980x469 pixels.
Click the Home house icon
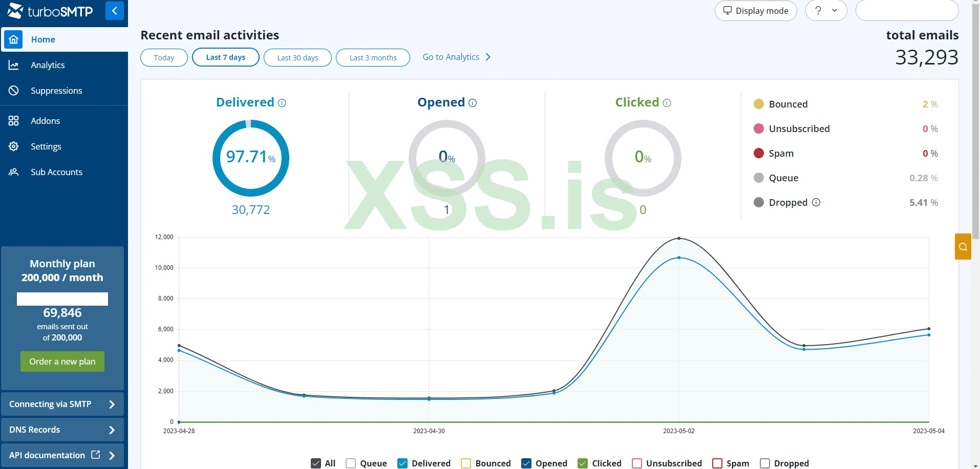coord(14,39)
